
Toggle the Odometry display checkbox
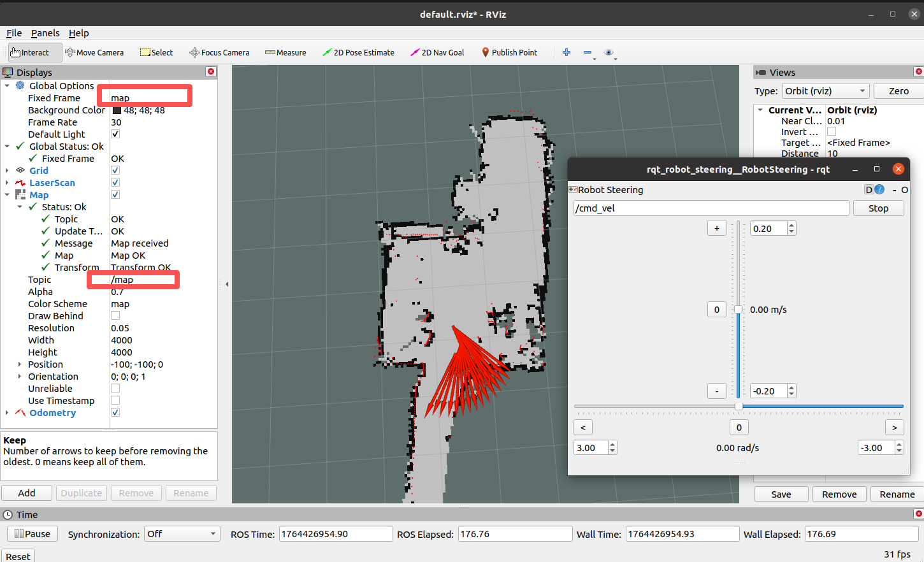(x=115, y=413)
